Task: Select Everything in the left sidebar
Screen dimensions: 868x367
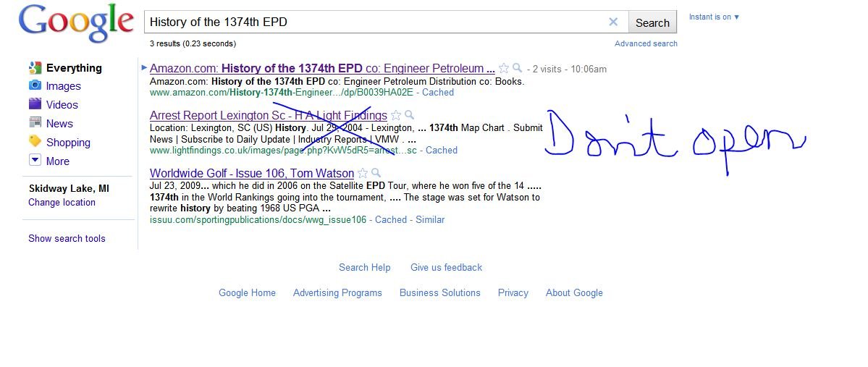Action: click(73, 68)
